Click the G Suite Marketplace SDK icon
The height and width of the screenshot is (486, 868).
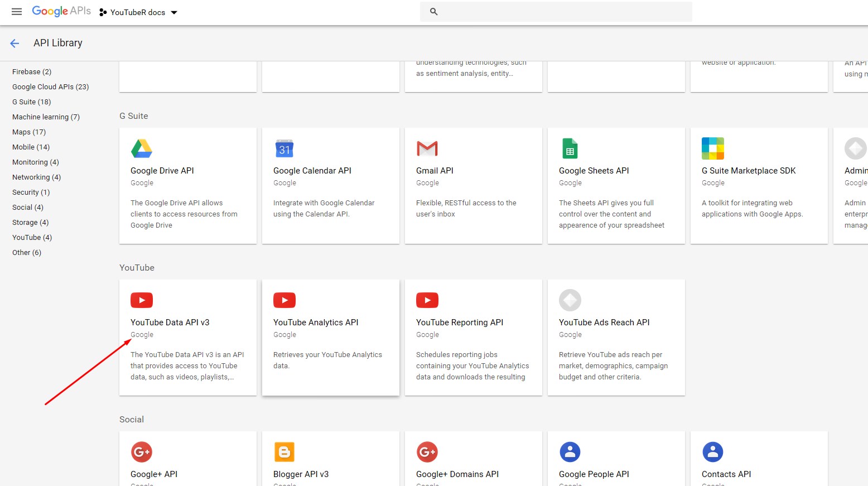tap(713, 148)
